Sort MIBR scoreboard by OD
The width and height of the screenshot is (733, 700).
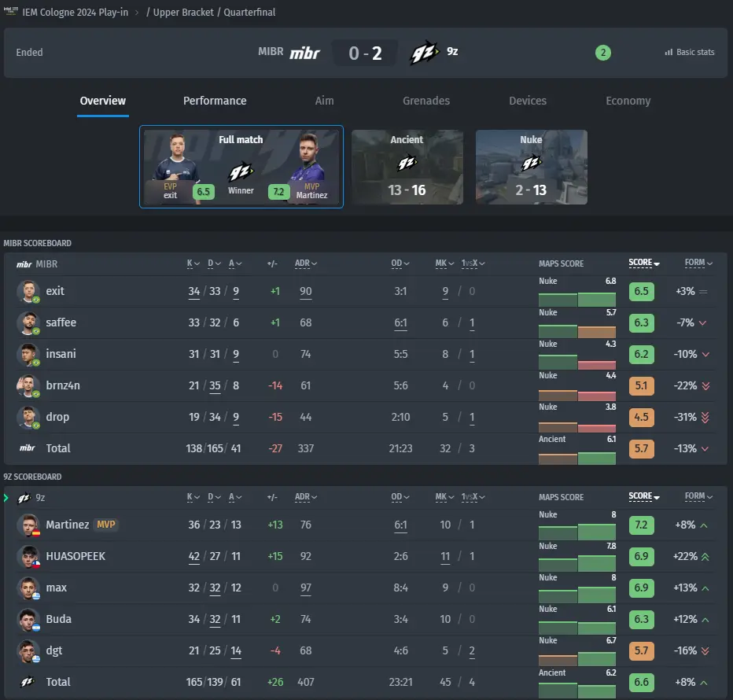400,263
